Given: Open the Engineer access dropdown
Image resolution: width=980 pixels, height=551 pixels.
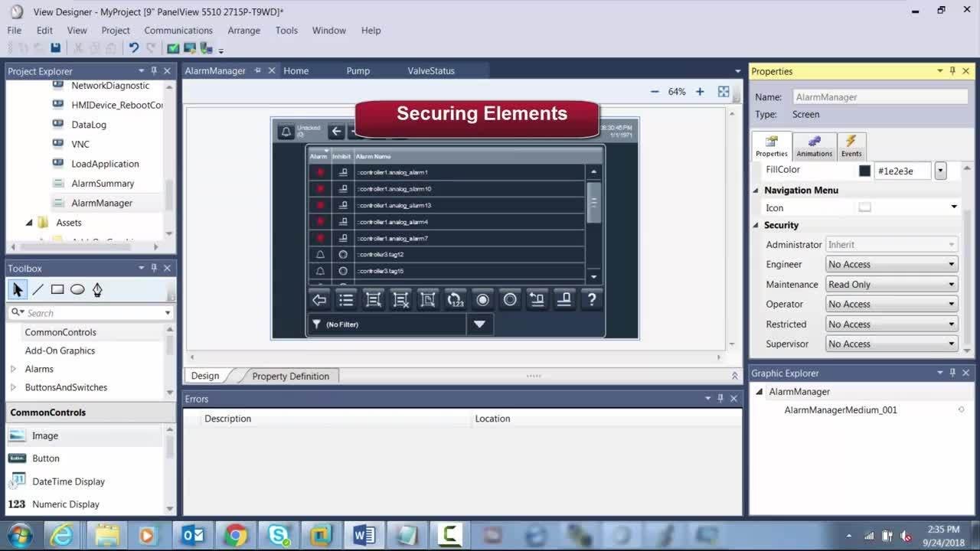Looking at the screenshot, I should coord(892,264).
